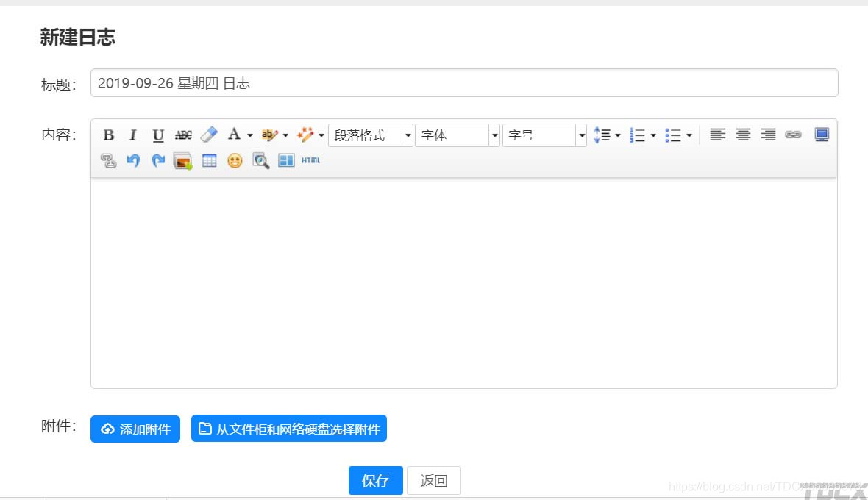
Task: Open the 字号 font size dropdown
Action: tap(545, 135)
